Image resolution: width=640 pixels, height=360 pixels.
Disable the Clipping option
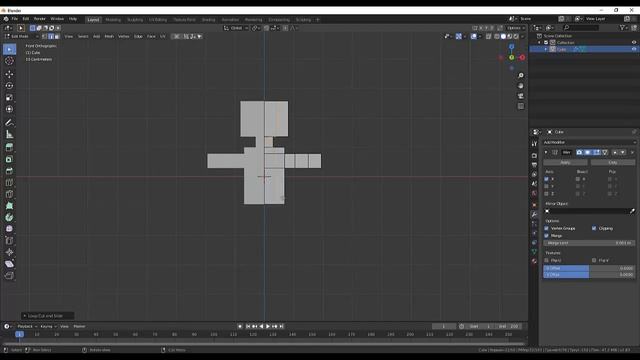coord(594,228)
